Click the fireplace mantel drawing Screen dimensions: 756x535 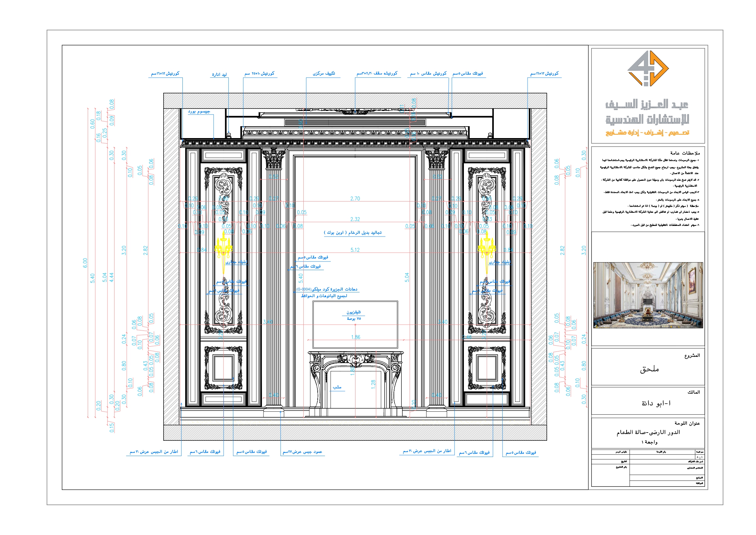point(355,384)
